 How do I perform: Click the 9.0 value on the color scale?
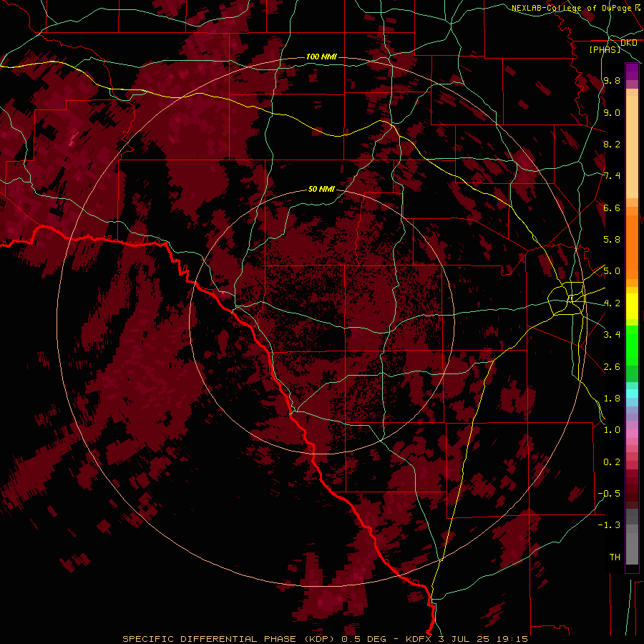pyautogui.click(x=612, y=112)
